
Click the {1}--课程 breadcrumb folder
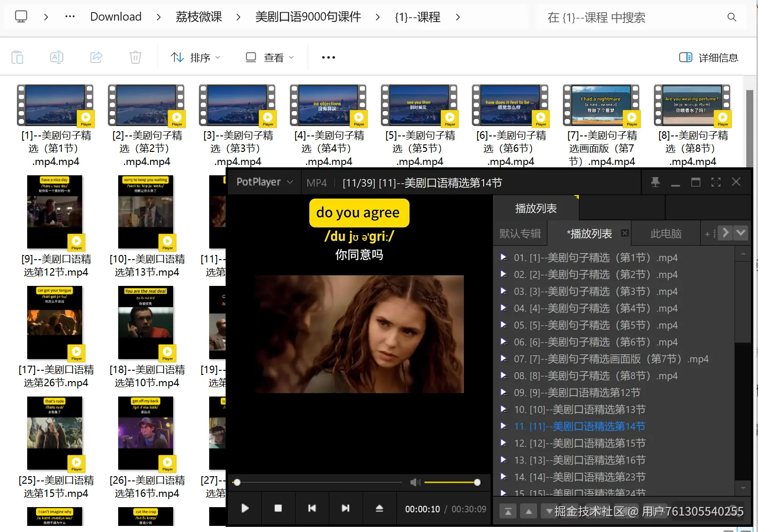417,17
